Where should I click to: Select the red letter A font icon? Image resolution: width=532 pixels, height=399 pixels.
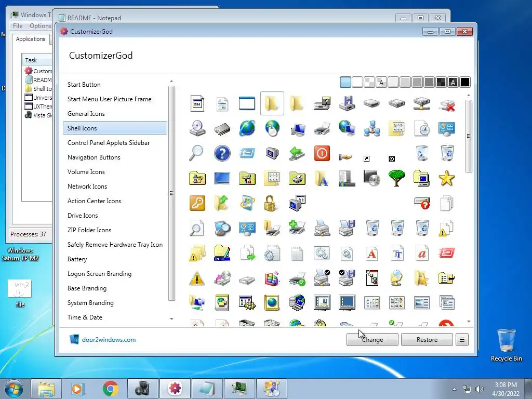point(371,253)
